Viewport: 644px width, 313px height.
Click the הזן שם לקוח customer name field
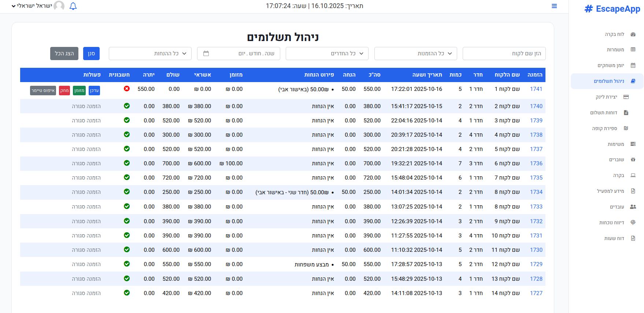click(504, 54)
